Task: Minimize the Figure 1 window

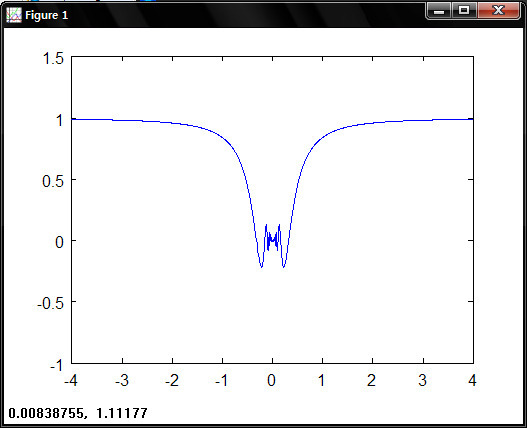Action: pyautogui.click(x=439, y=11)
